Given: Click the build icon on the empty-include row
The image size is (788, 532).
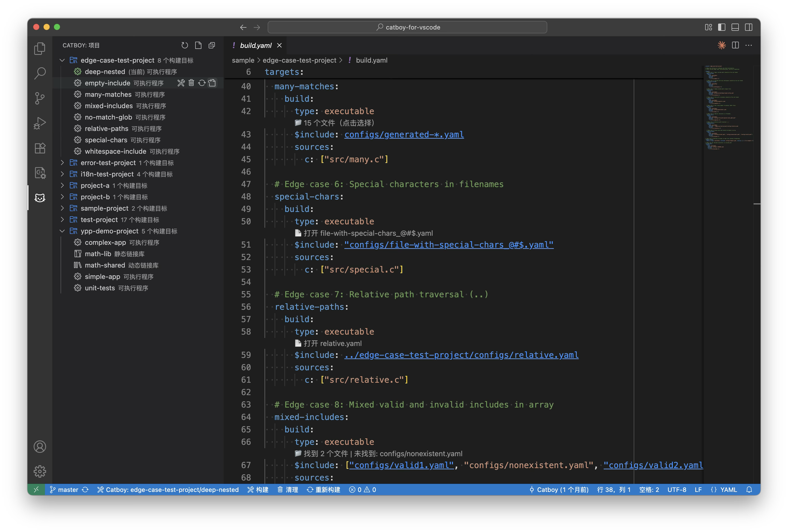Looking at the screenshot, I should (x=181, y=83).
